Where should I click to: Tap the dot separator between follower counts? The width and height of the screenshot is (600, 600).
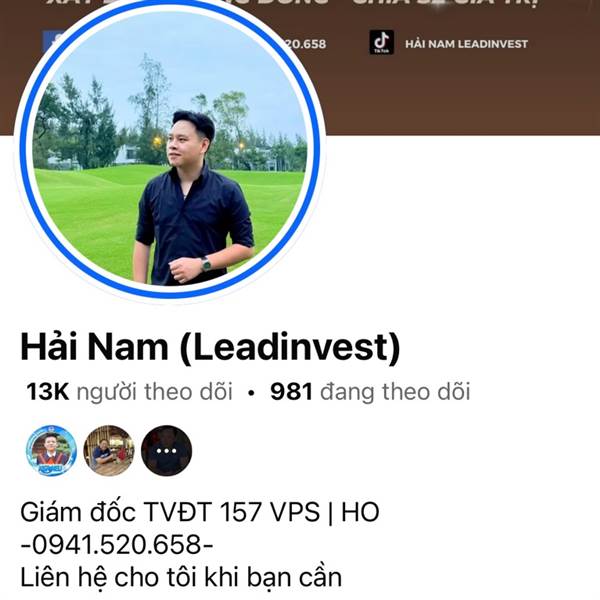coord(251,393)
